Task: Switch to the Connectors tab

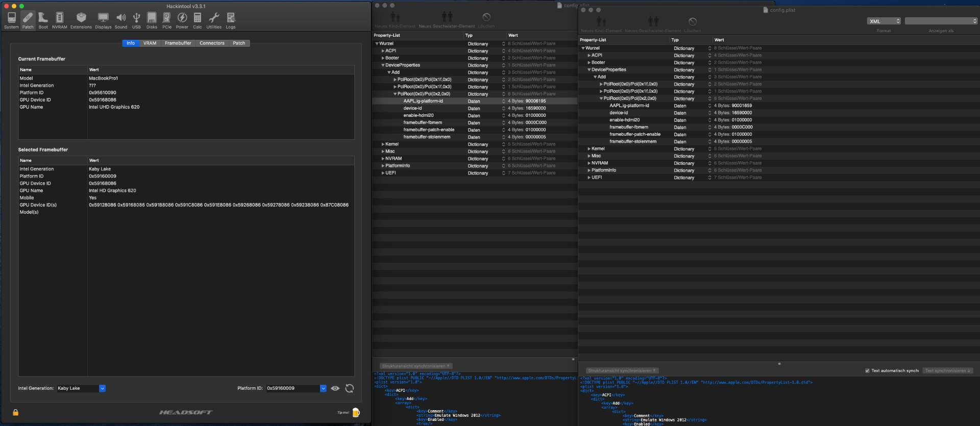Action: coord(212,43)
